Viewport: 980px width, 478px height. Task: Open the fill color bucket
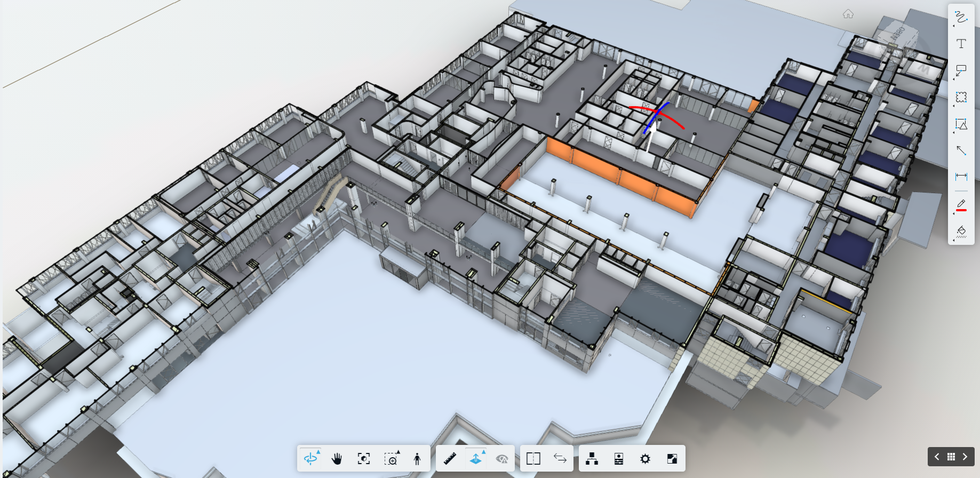[x=961, y=232]
